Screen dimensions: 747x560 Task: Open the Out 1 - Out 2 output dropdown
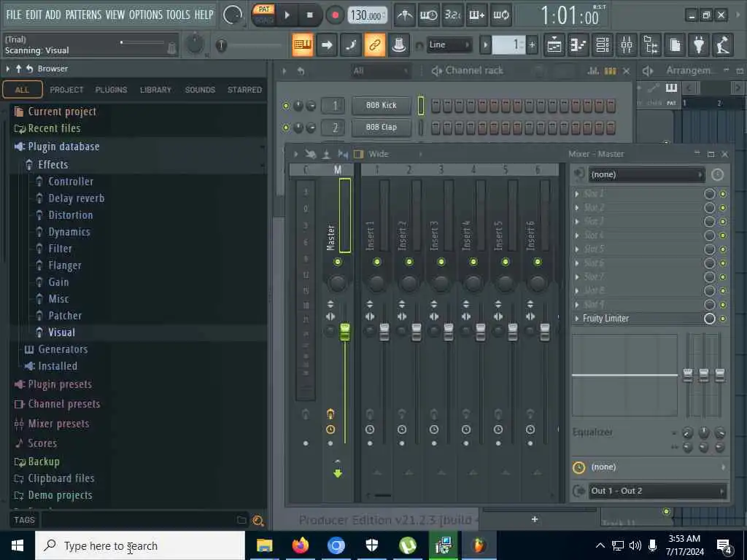(657, 491)
